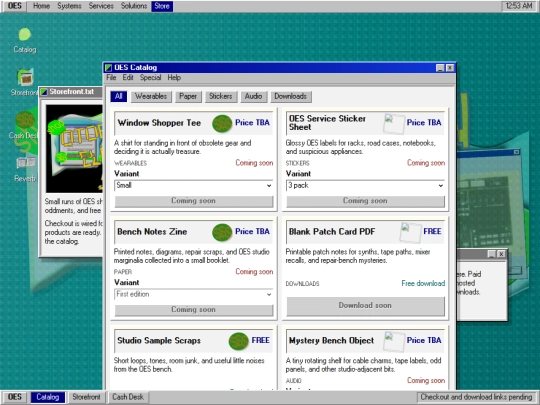Click the DOWNLOADS category label

tap(302, 284)
